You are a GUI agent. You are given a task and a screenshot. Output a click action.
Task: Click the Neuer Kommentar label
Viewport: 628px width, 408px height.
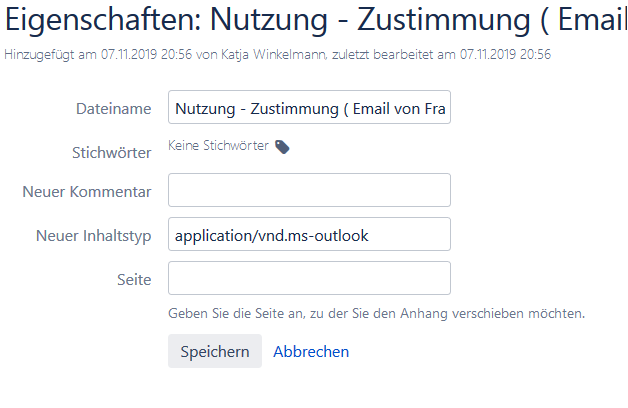(87, 192)
